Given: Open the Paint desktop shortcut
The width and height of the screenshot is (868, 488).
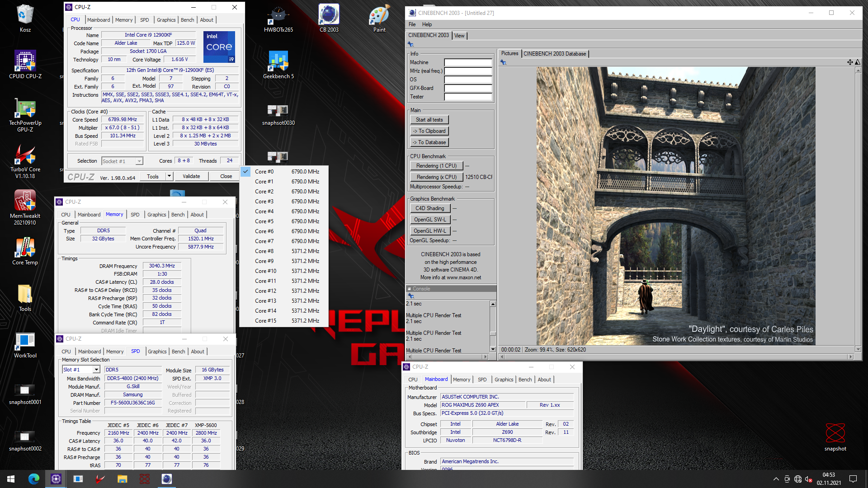Looking at the screenshot, I should pos(379,19).
